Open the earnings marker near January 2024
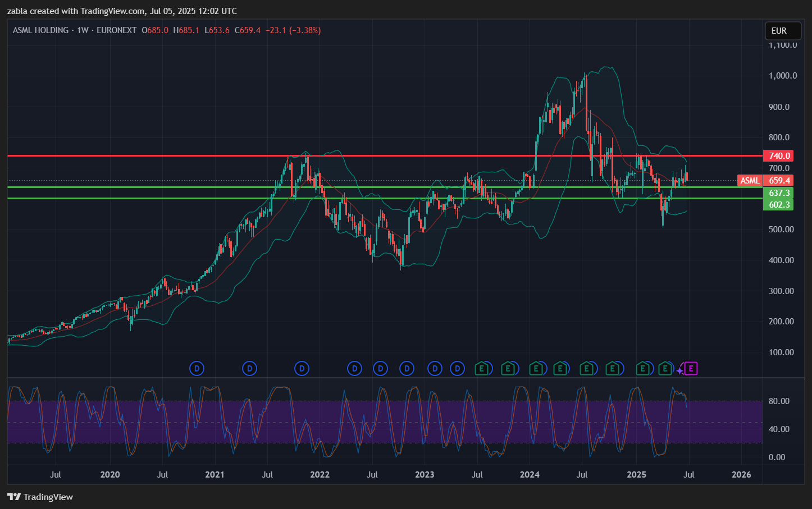 pyautogui.click(x=536, y=369)
